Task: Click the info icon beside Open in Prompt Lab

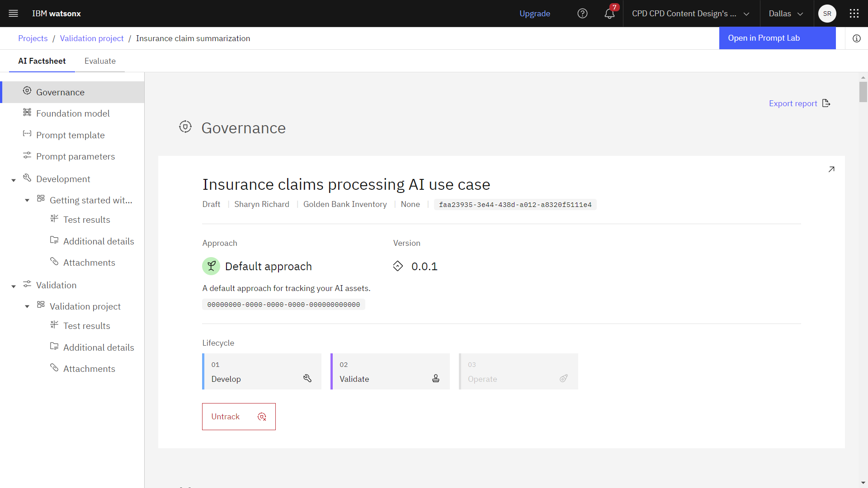Action: [x=856, y=38]
